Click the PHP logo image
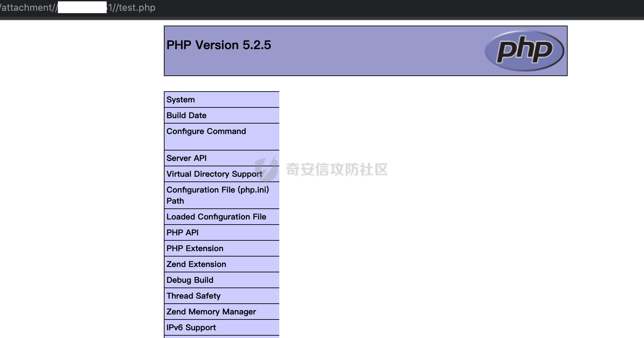 (x=524, y=51)
